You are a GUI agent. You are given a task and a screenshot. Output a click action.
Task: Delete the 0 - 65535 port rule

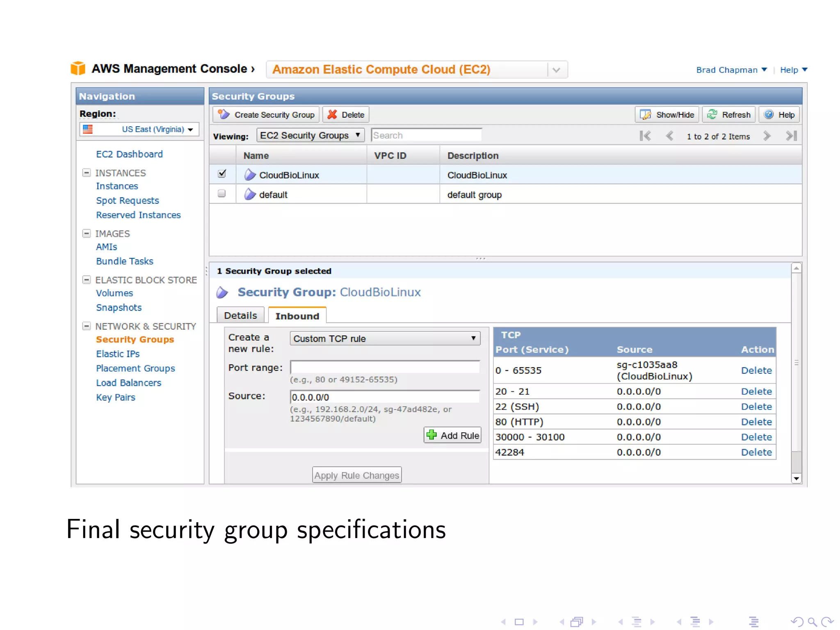tap(756, 370)
